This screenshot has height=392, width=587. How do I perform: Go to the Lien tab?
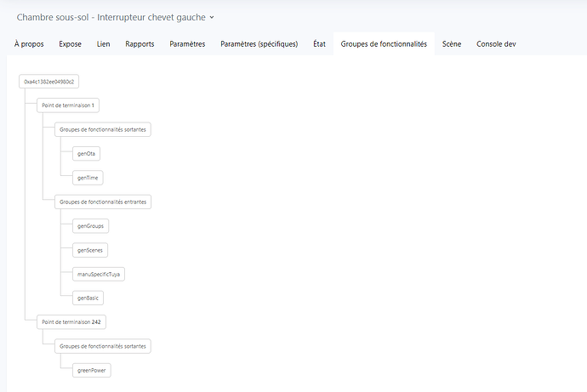click(103, 44)
